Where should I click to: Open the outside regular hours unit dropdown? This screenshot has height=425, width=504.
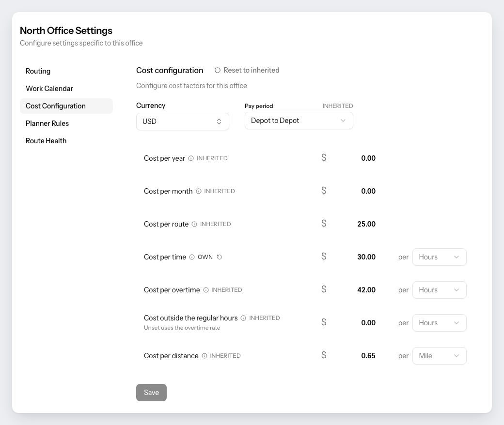(x=440, y=323)
